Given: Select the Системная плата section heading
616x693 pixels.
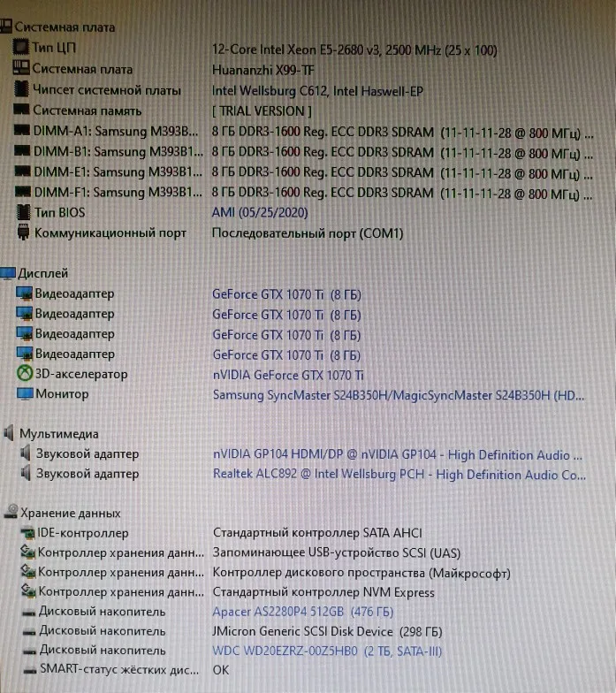Looking at the screenshot, I should pos(65,27).
